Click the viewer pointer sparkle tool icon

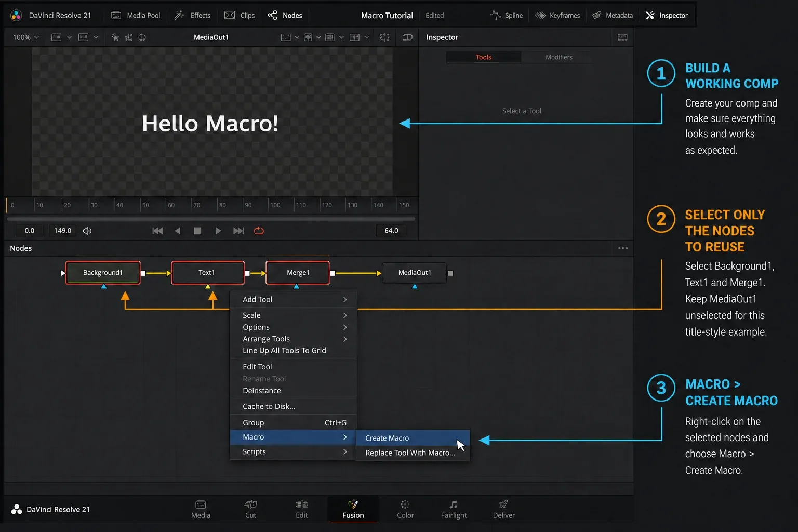click(x=115, y=37)
